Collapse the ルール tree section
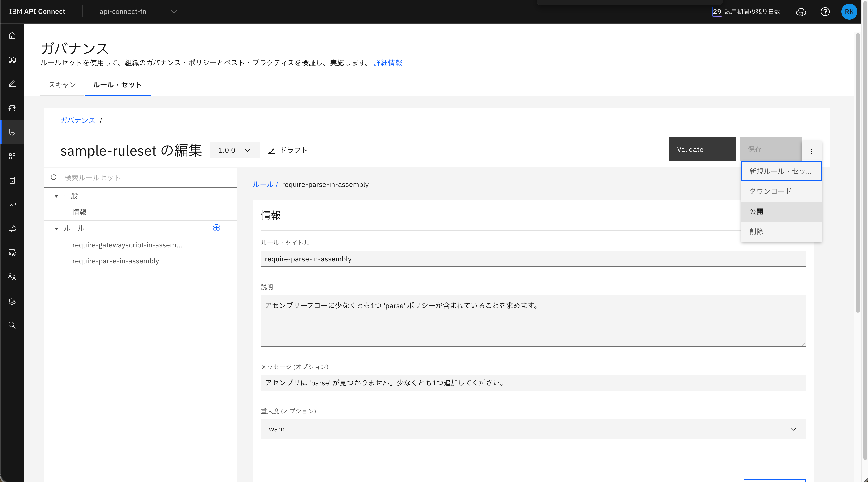The image size is (868, 482). [x=56, y=228]
